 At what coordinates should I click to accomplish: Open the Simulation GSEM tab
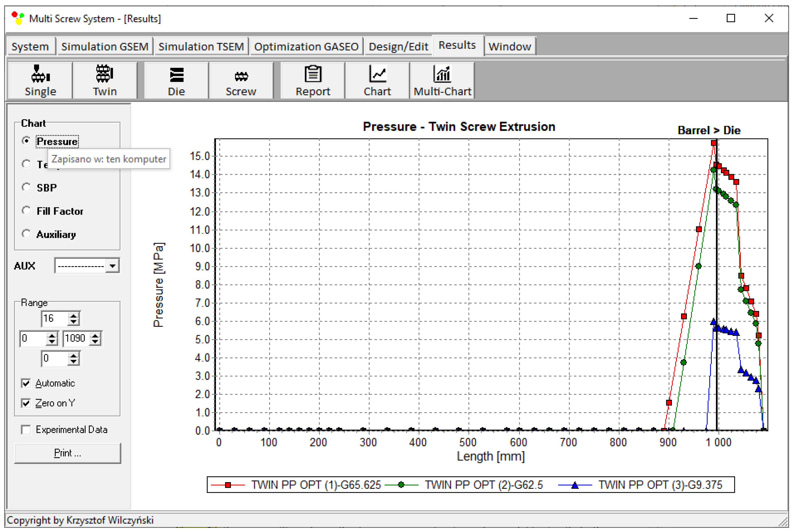click(105, 46)
